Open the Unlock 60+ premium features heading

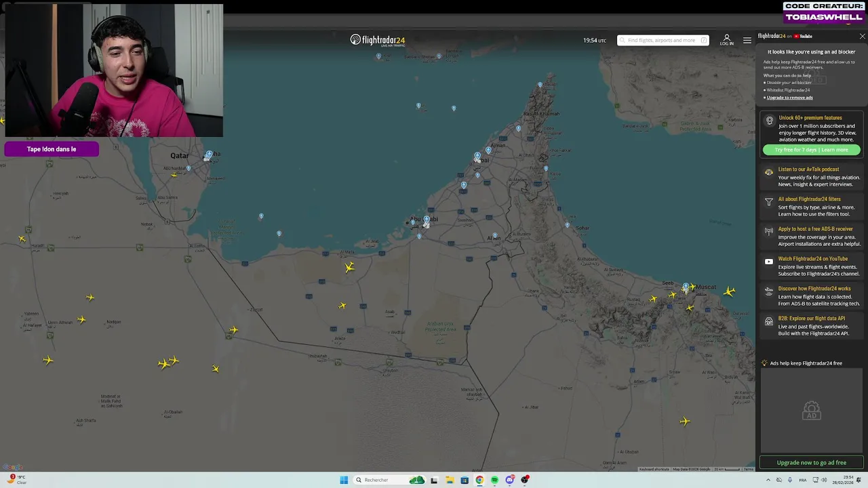810,118
